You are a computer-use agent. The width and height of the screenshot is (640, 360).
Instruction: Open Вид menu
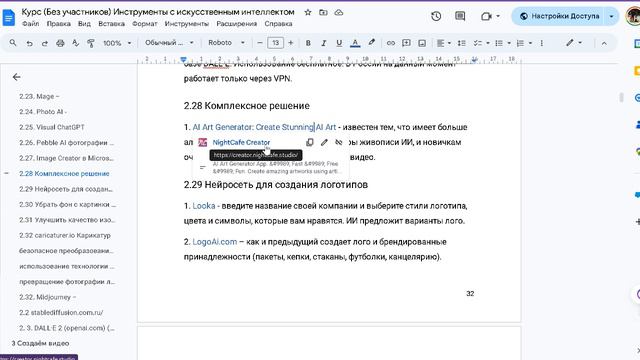pos(84,24)
